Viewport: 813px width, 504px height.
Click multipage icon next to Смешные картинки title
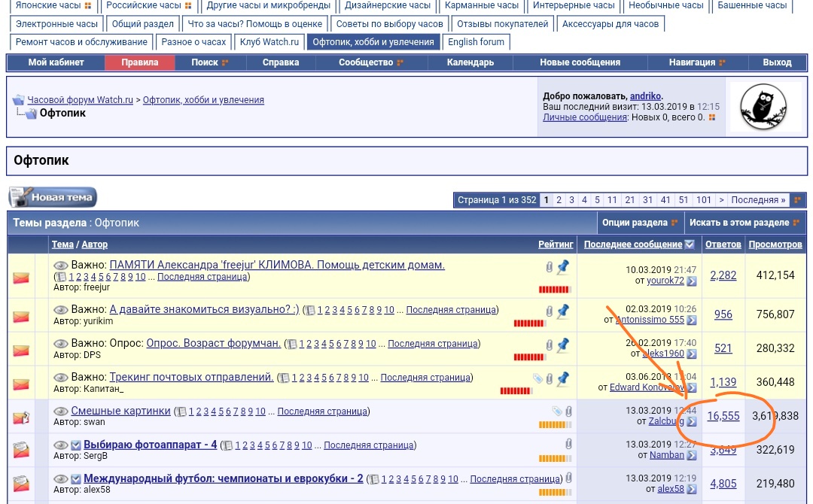(x=181, y=411)
